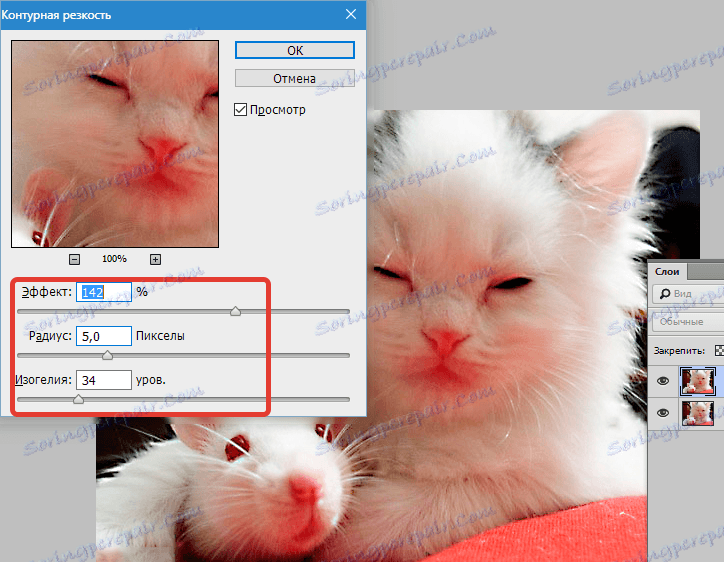Click the Закрепить: label

pyautogui.click(x=679, y=351)
